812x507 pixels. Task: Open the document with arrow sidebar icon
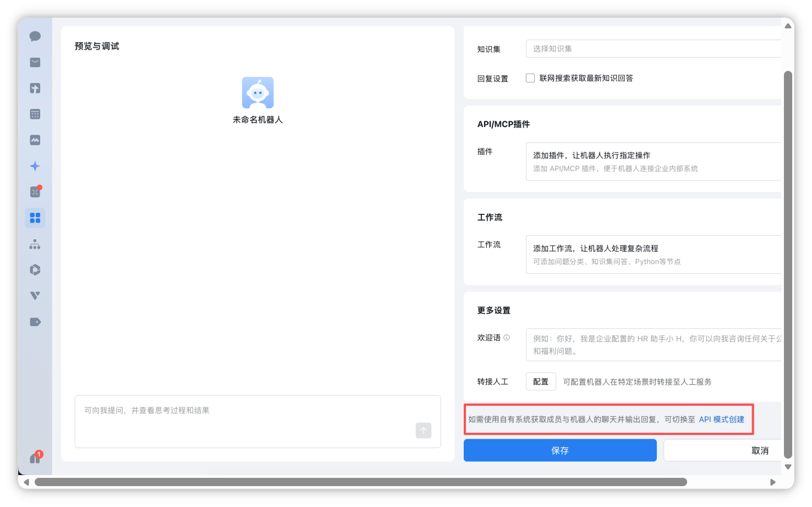(35, 88)
